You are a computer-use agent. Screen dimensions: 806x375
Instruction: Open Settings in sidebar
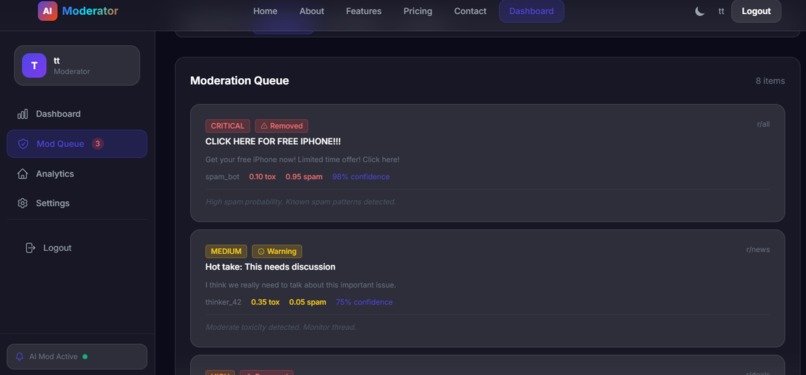click(x=77, y=203)
